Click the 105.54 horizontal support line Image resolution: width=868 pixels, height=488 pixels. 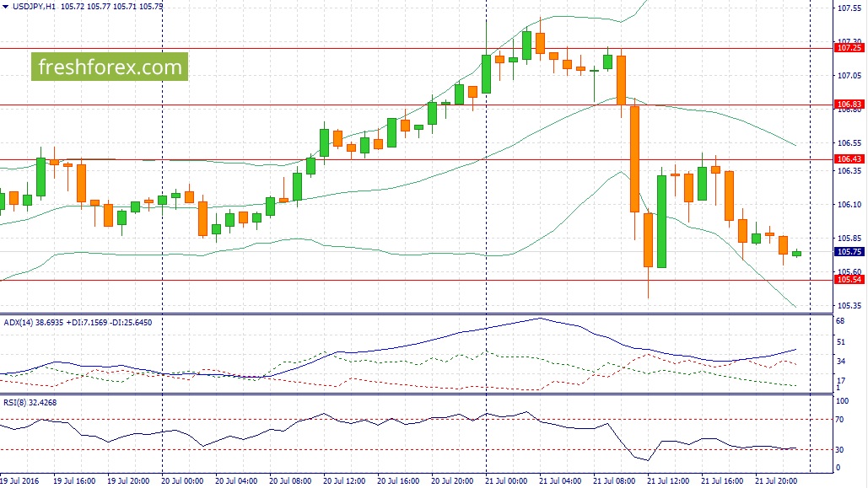point(417,281)
